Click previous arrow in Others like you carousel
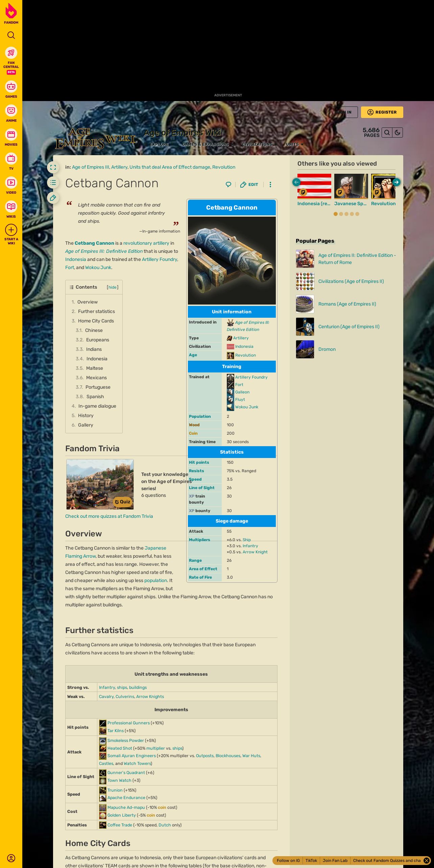The height and width of the screenshot is (868, 434). pos(296,182)
